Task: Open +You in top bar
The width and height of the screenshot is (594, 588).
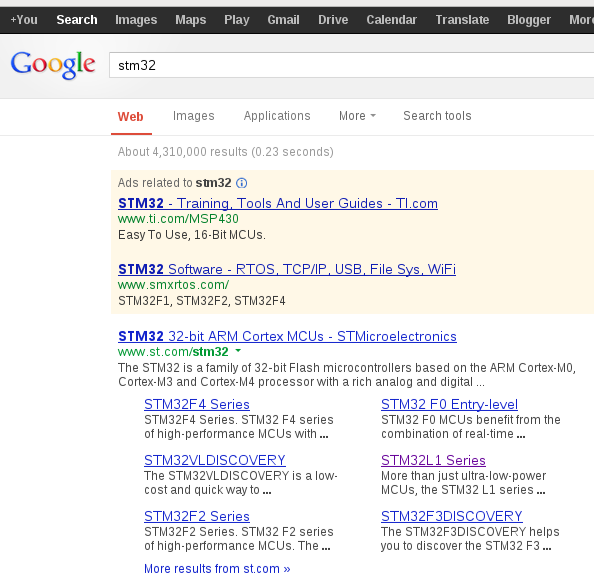Action: [24, 20]
